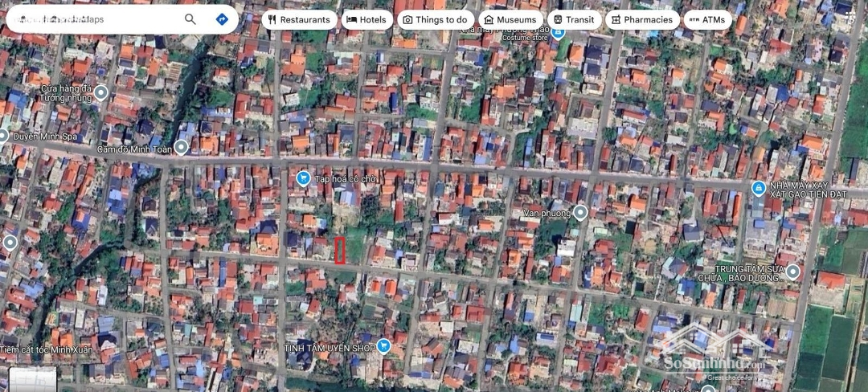Click the ATMs filter chip
The image size is (868, 392).
(706, 19)
